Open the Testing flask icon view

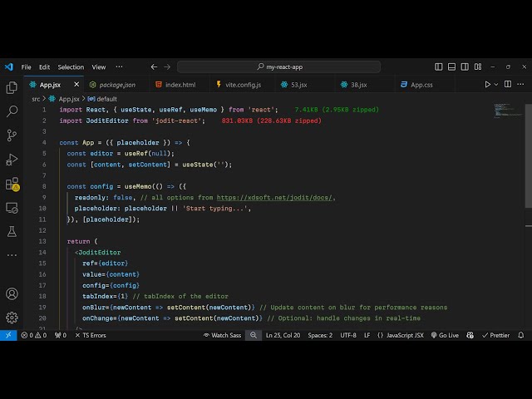[x=12, y=231]
